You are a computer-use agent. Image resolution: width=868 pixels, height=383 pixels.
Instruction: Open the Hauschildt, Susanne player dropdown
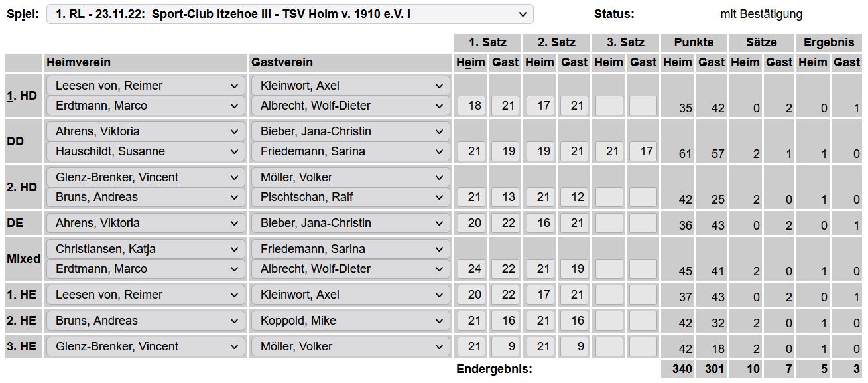pyautogui.click(x=146, y=151)
